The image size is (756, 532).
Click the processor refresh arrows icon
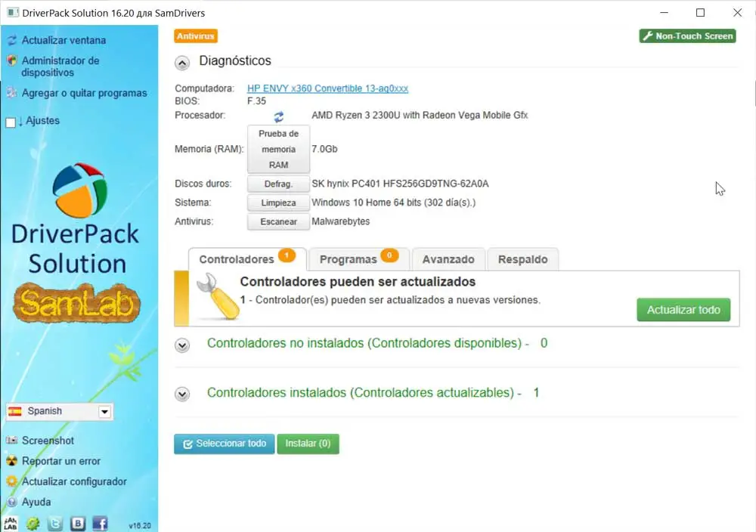[279, 116]
